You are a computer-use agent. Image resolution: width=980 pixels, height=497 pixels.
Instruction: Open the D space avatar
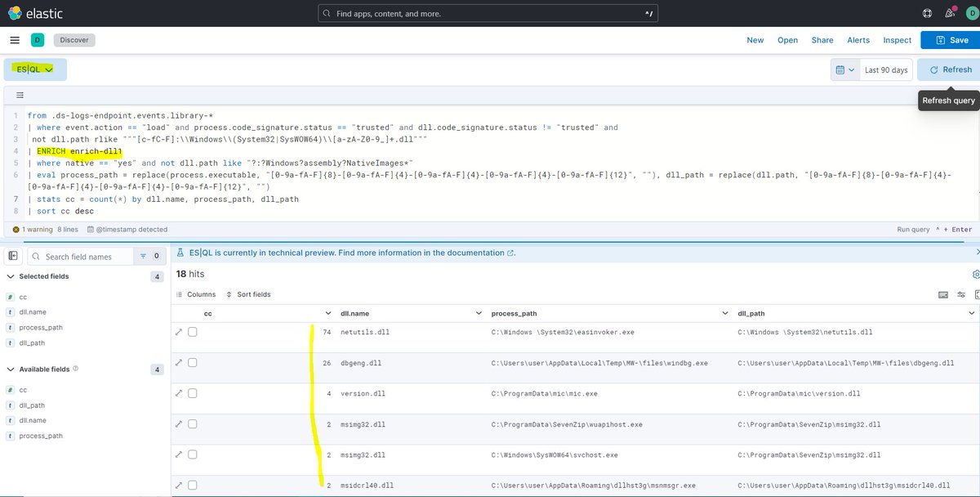[38, 40]
